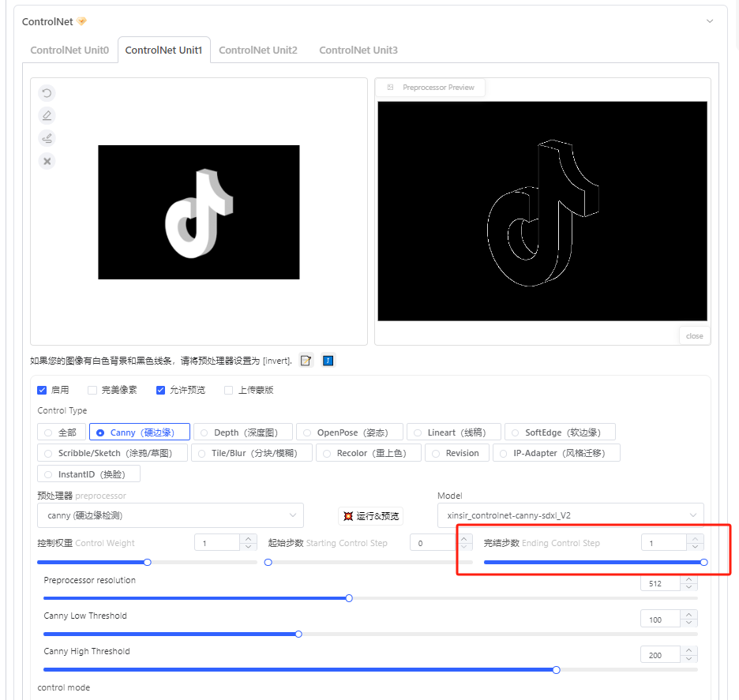Close the preprocessor preview
This screenshot has height=700, width=739.
(694, 336)
